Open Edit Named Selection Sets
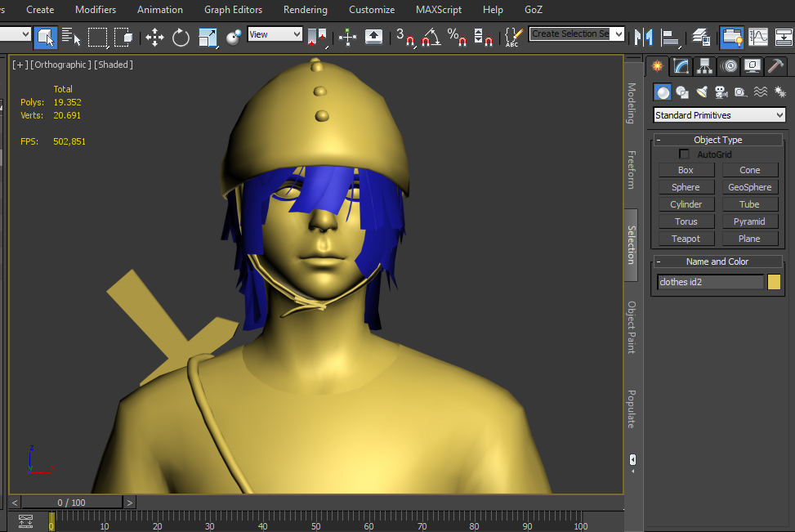Screen dimensions: 795x532 [514, 38]
